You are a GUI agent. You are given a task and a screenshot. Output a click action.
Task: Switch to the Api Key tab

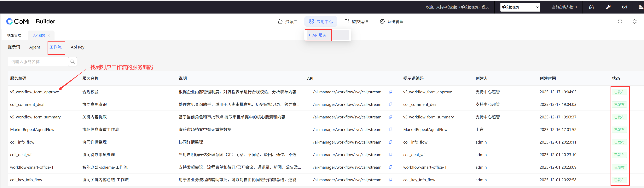coord(78,47)
